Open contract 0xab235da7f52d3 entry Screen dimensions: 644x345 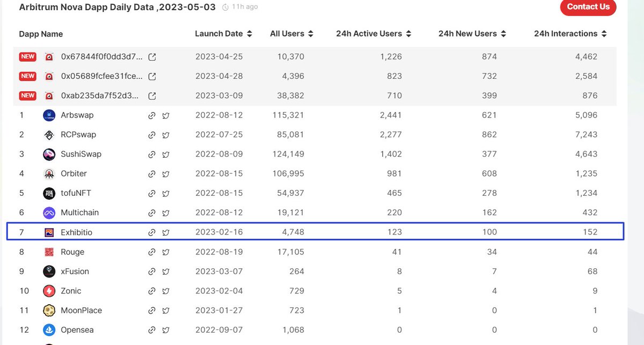pos(100,96)
